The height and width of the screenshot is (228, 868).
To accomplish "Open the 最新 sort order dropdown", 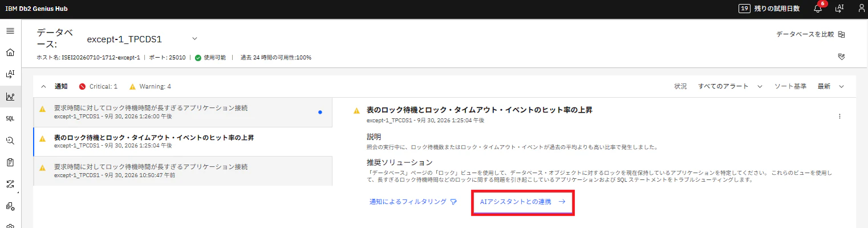I will pos(830,86).
